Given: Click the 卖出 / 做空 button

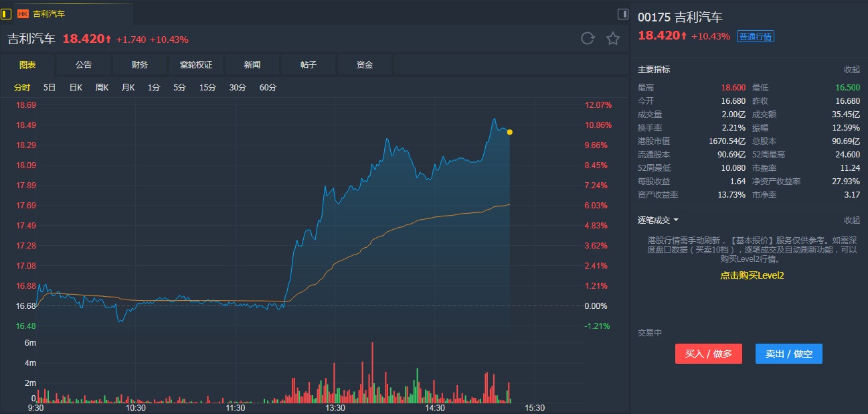Looking at the screenshot, I should coord(788,354).
